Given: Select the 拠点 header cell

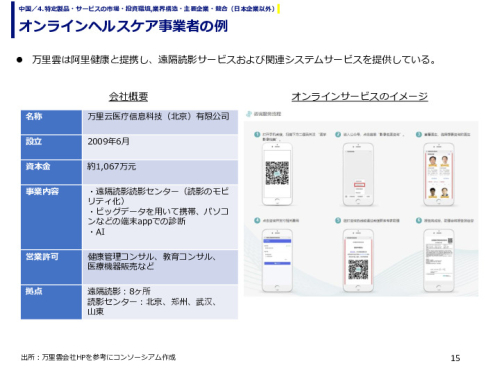Looking at the screenshot, I should [51, 302].
